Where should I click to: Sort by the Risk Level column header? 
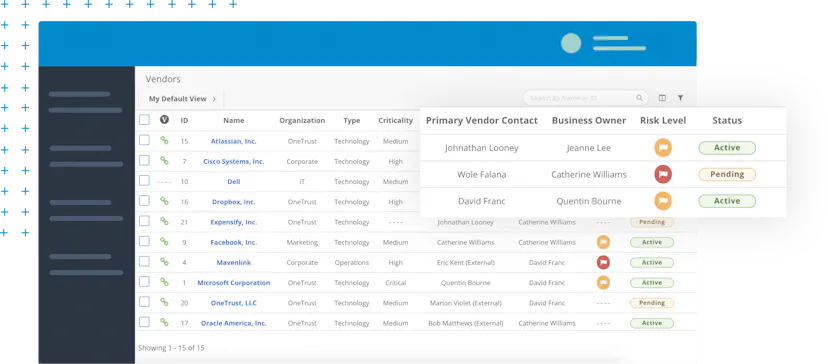click(663, 120)
